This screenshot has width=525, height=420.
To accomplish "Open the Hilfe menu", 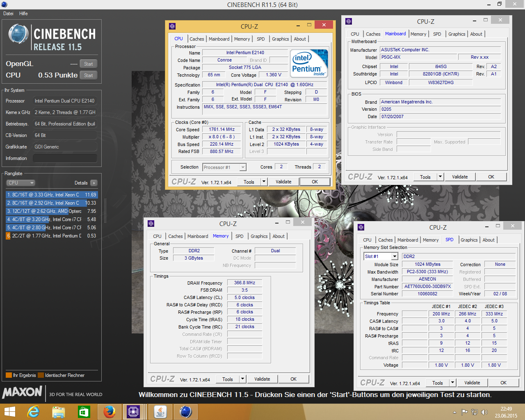I will coord(23,14).
